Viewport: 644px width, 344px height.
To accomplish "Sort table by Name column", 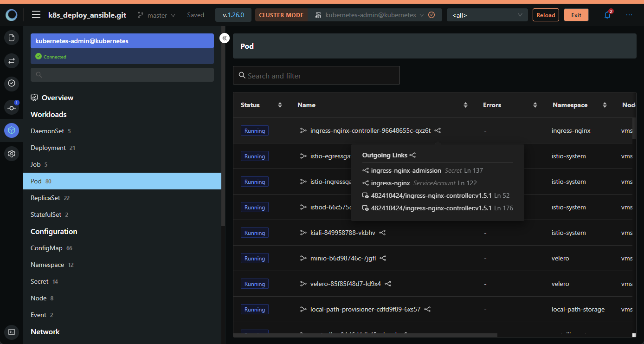I will (465, 105).
